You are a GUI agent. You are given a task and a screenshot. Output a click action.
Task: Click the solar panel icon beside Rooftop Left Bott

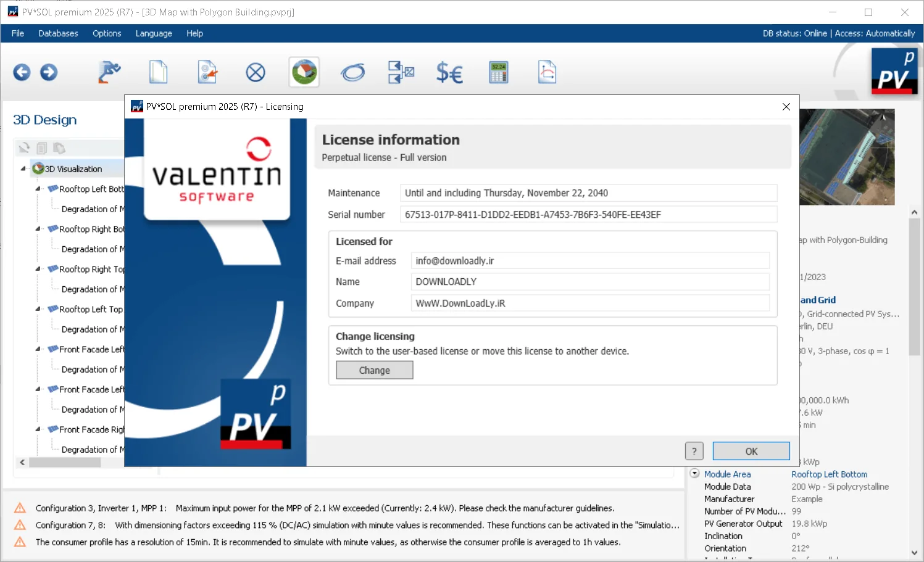click(x=53, y=189)
